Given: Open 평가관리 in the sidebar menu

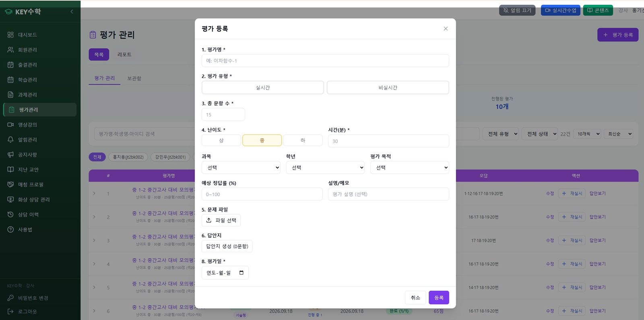Looking at the screenshot, I should 40,110.
